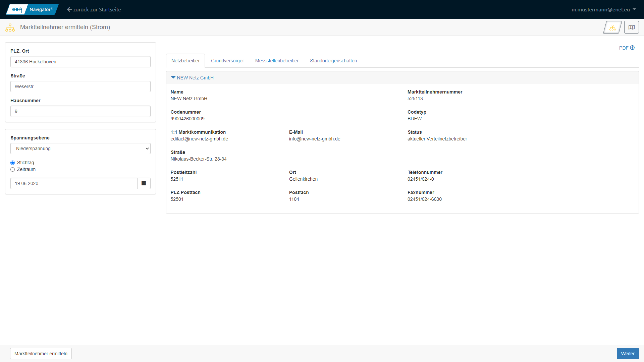
Task: Switch to the Grundversorger tab
Action: coord(227,61)
